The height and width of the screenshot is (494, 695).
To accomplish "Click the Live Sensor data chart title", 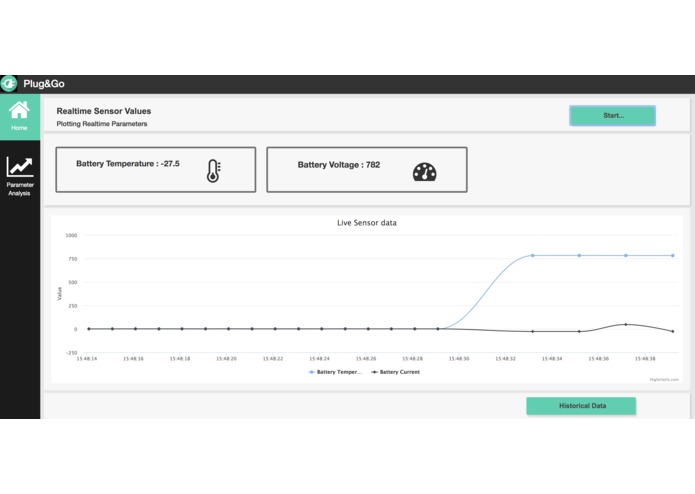I will click(x=367, y=223).
